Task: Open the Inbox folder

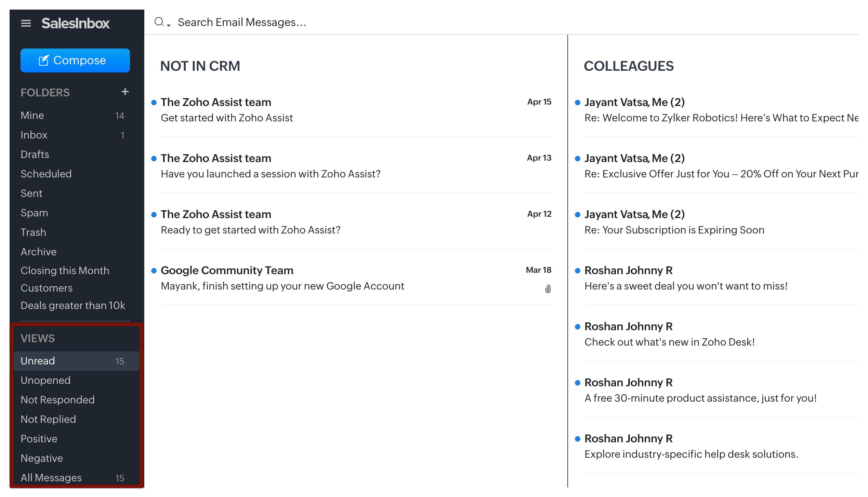Action: click(x=34, y=135)
